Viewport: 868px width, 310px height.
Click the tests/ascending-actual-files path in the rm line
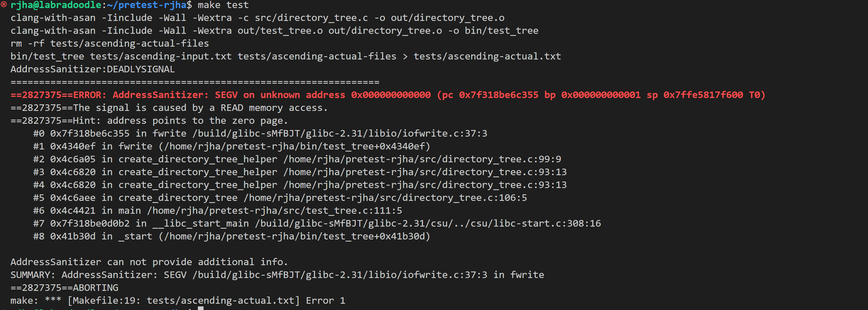(x=129, y=43)
